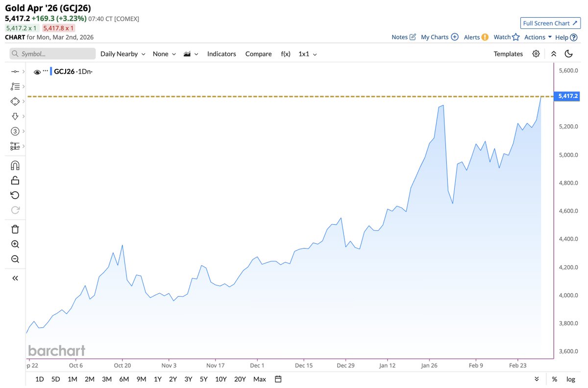This screenshot has height=388, width=588.
Task: Open the My Charts link
Action: (440, 37)
